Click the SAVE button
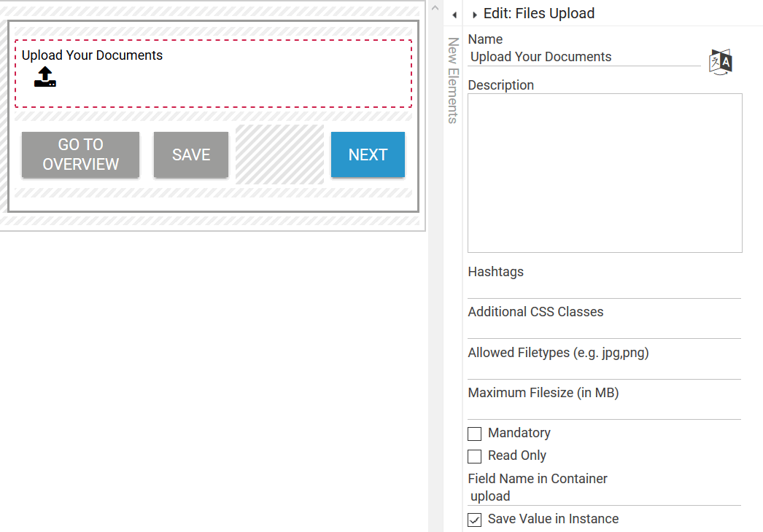This screenshot has height=532, width=763. coord(191,154)
